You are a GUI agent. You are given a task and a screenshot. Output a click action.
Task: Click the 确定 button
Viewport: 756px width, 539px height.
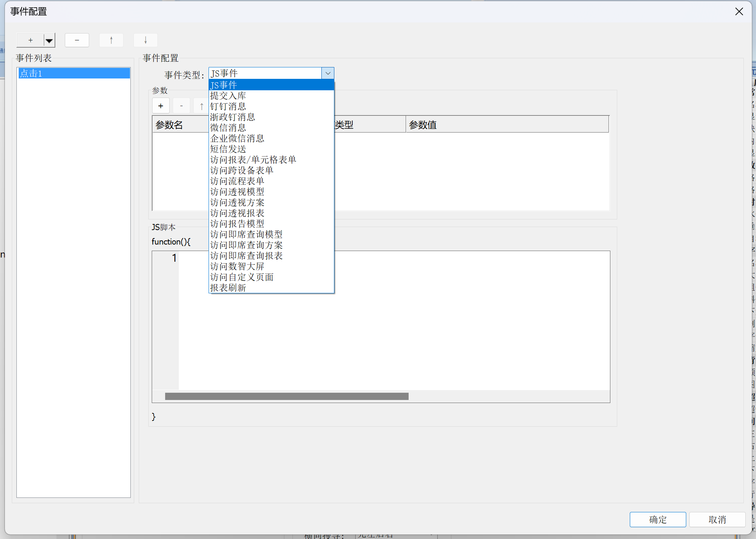[658, 520]
